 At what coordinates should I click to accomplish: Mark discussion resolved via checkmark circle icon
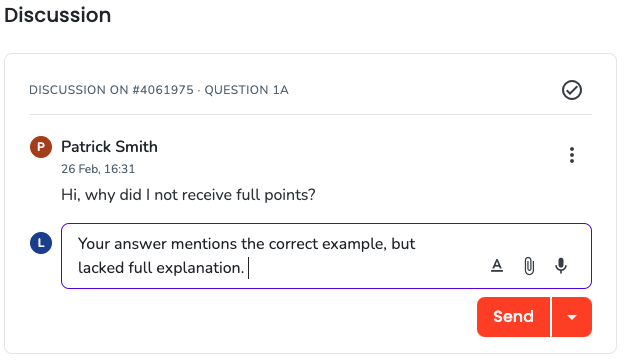571,90
